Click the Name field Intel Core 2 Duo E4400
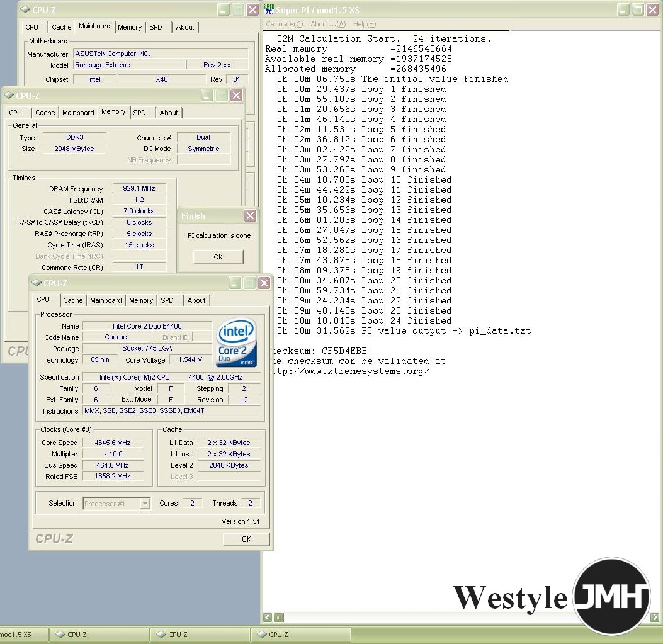Viewport: 663px width, 644px height. [x=147, y=326]
